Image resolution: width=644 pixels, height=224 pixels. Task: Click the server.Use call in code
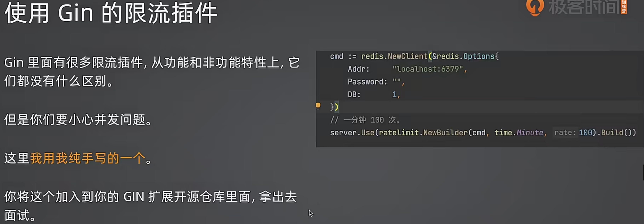(352, 133)
